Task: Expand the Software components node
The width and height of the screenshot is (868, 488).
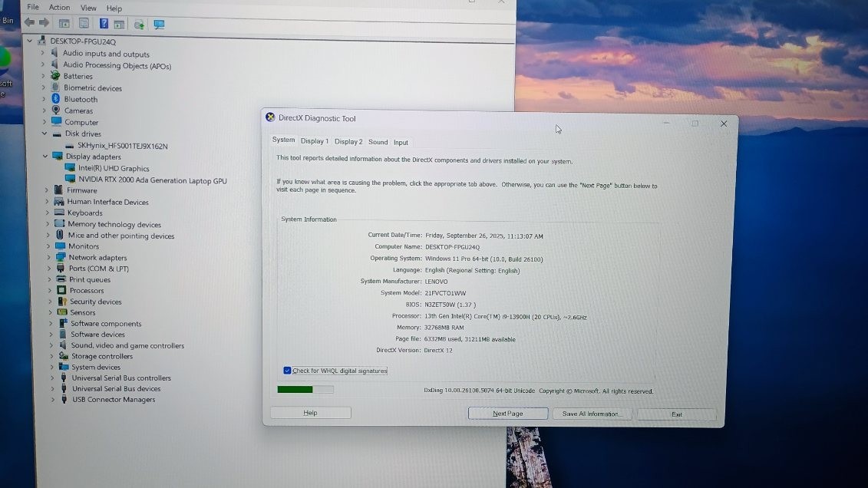Action: coord(51,323)
